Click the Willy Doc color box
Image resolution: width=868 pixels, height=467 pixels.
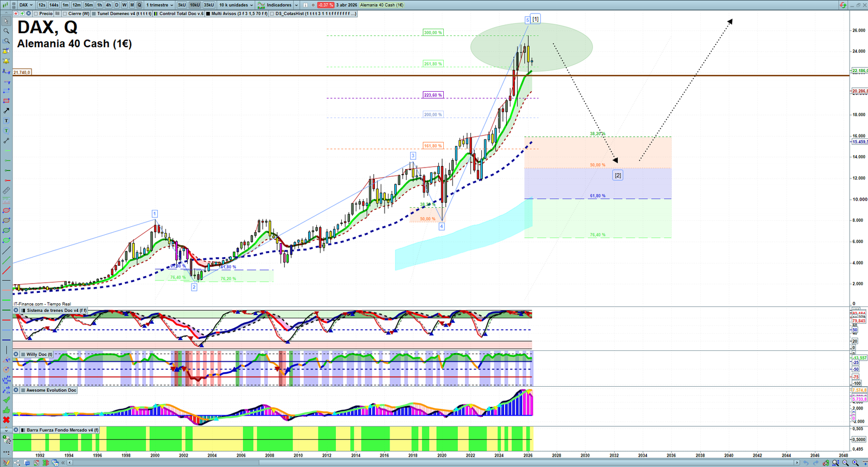(23, 354)
